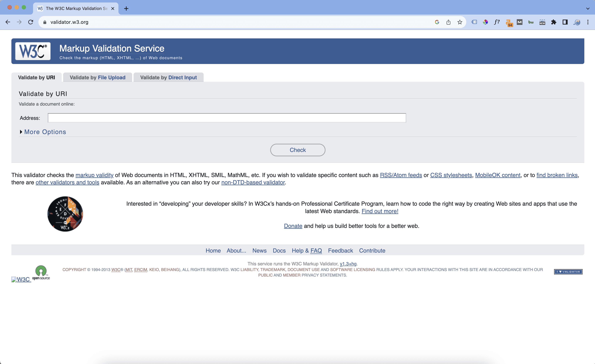Screen dimensions: 595x364
Task: Click the W3C logo in header
Action: pyautogui.click(x=33, y=51)
